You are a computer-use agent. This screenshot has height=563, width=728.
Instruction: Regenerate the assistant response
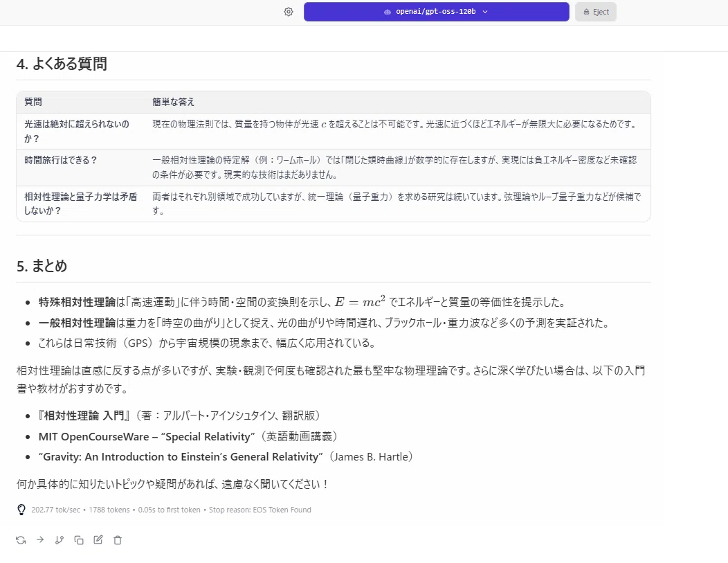click(21, 539)
